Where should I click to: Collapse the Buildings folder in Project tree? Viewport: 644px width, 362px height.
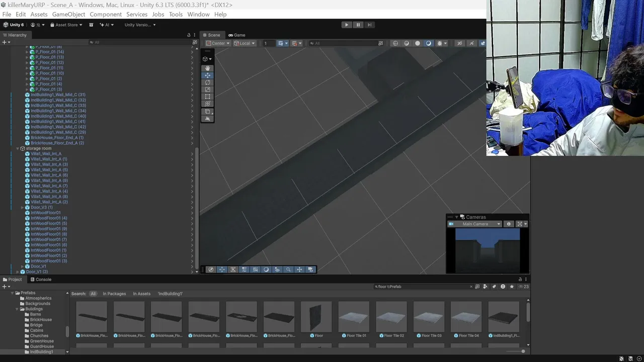pos(18,309)
